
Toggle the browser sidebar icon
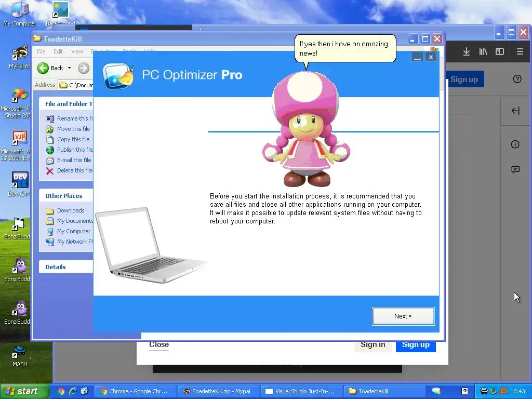pyautogui.click(x=500, y=51)
